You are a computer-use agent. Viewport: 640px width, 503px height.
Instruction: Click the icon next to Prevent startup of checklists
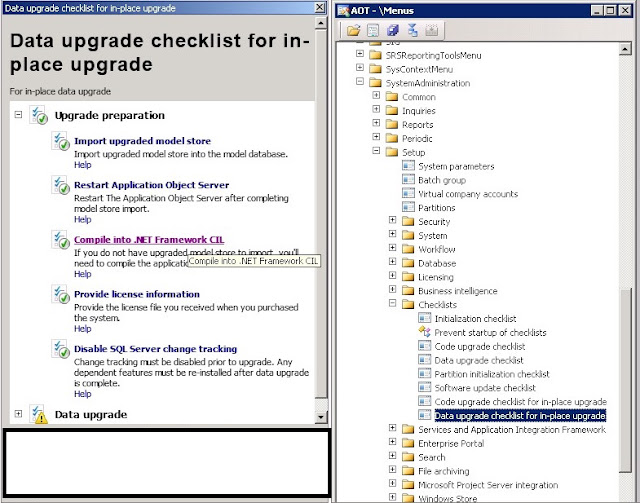(424, 332)
